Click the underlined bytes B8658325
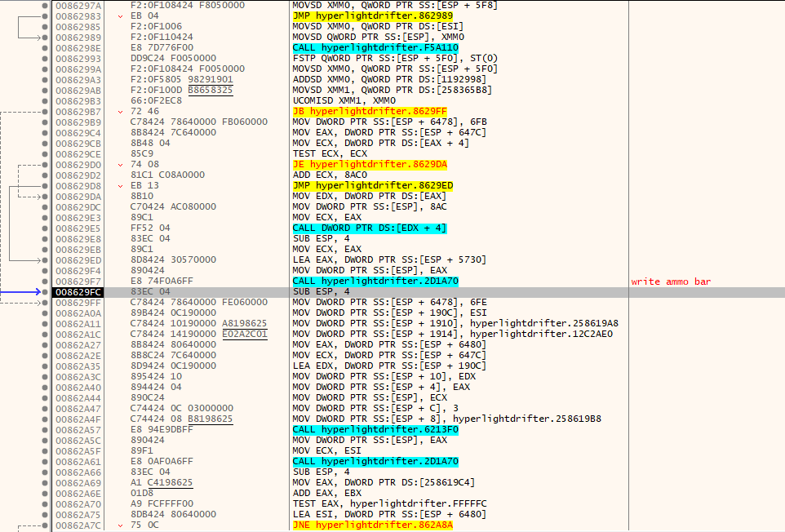 (211, 91)
